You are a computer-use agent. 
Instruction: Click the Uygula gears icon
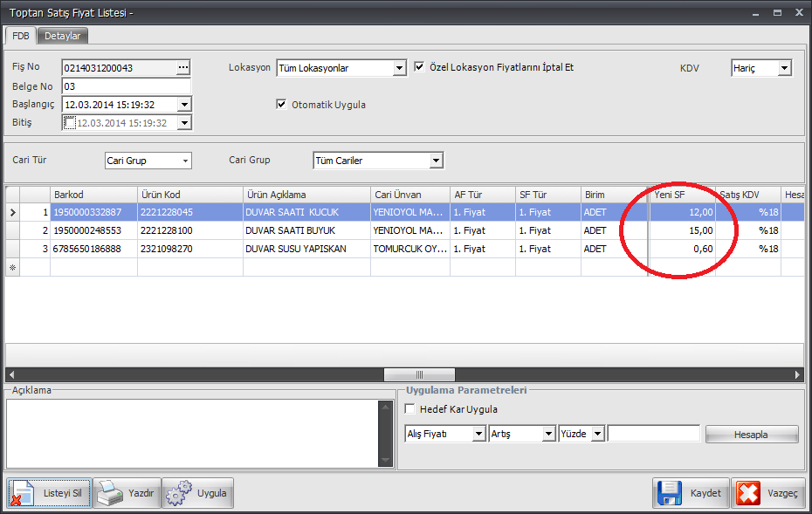[x=178, y=493]
